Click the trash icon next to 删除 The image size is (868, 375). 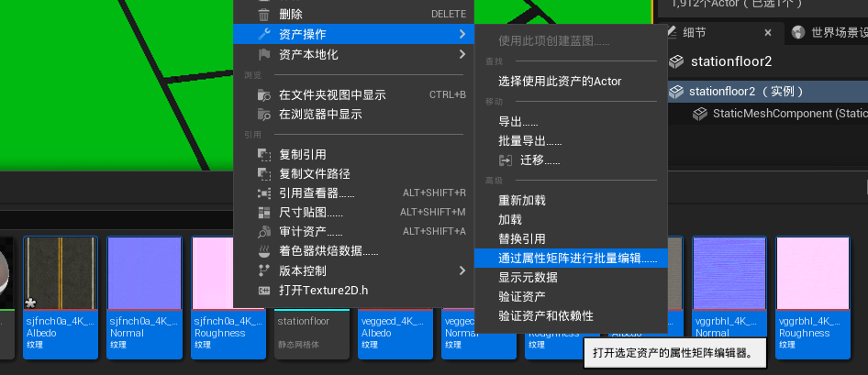tap(263, 15)
